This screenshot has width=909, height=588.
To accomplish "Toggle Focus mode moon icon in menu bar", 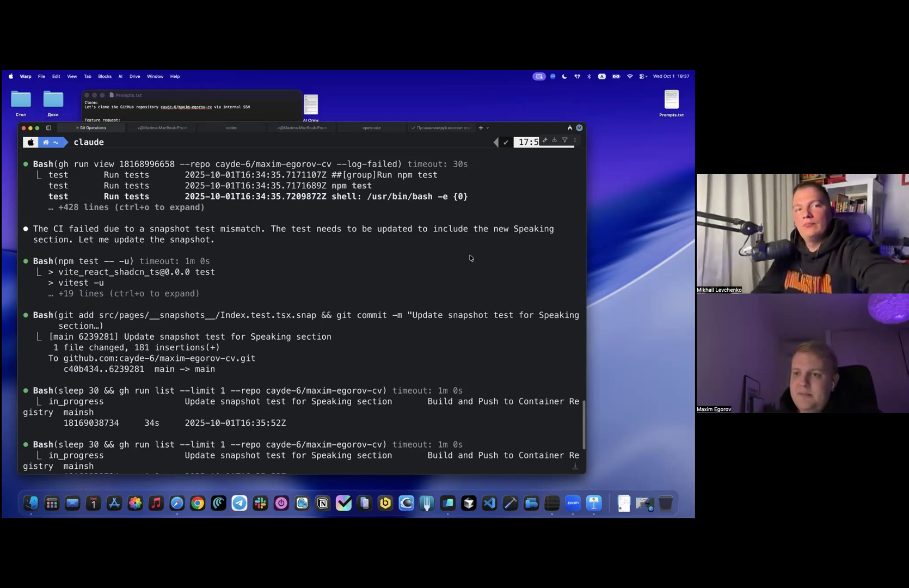I will (564, 76).
